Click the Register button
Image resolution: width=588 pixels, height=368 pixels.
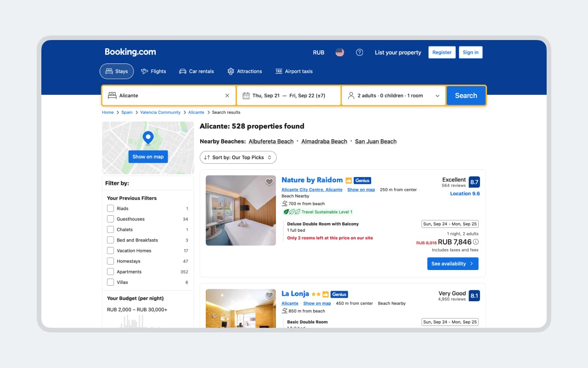[442, 52]
